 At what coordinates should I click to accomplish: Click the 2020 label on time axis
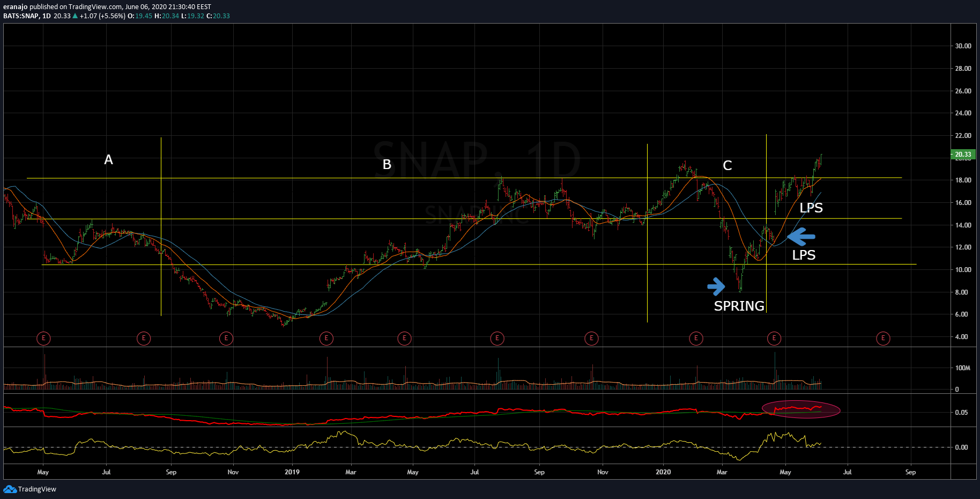pyautogui.click(x=663, y=472)
